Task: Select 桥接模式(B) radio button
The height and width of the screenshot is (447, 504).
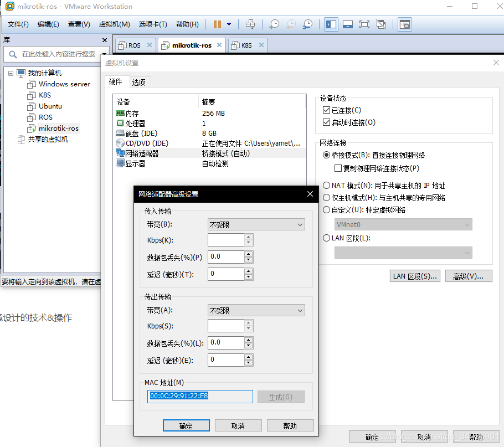Action: [x=326, y=155]
